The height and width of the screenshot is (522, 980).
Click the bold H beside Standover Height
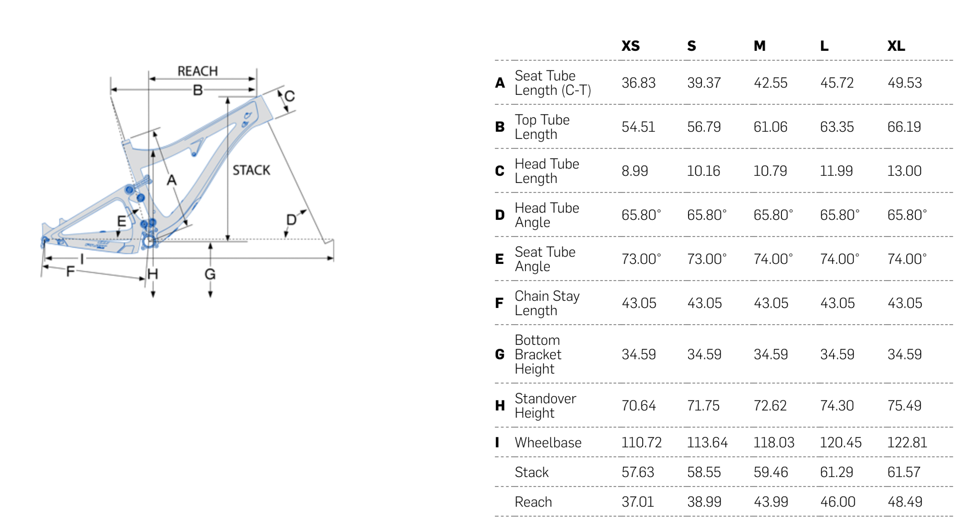click(500, 406)
